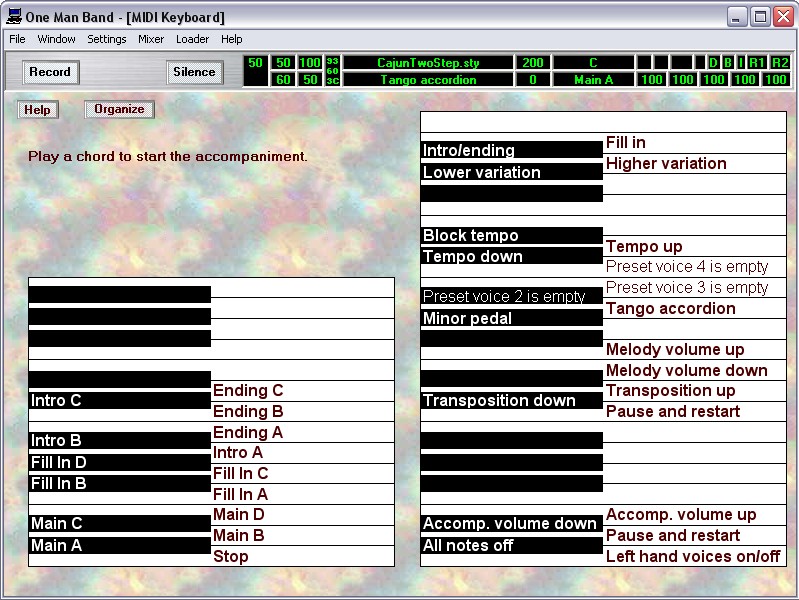Screen dimensions: 799x600
Task: Click the Melody volume down key
Action: (x=695, y=370)
